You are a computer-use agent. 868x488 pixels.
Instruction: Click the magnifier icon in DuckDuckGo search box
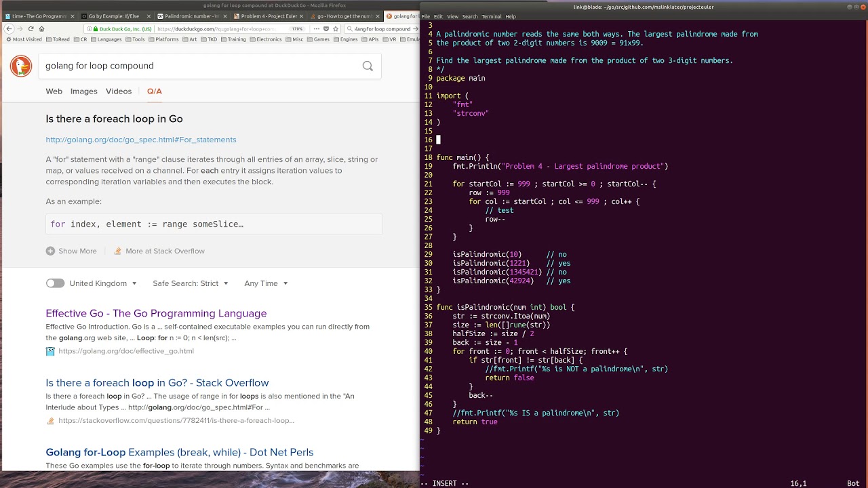368,66
